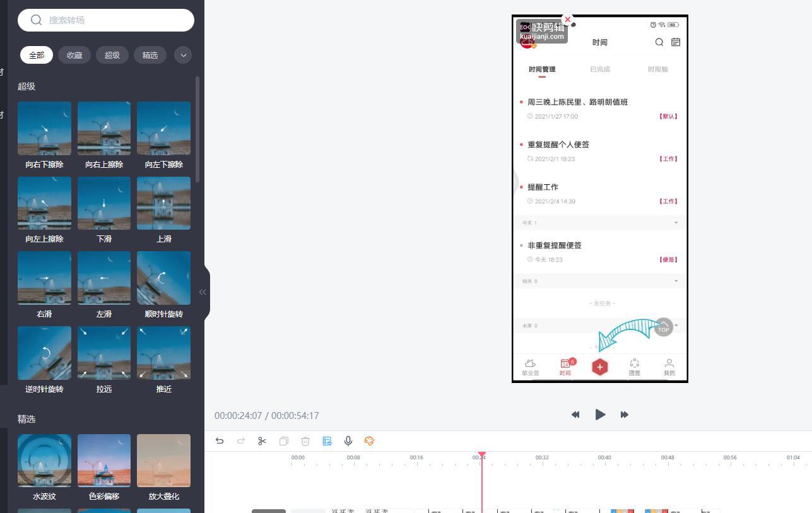Screen dimensions: 812x513
Task: Click the rewind button under preview
Action: [x=575, y=415]
